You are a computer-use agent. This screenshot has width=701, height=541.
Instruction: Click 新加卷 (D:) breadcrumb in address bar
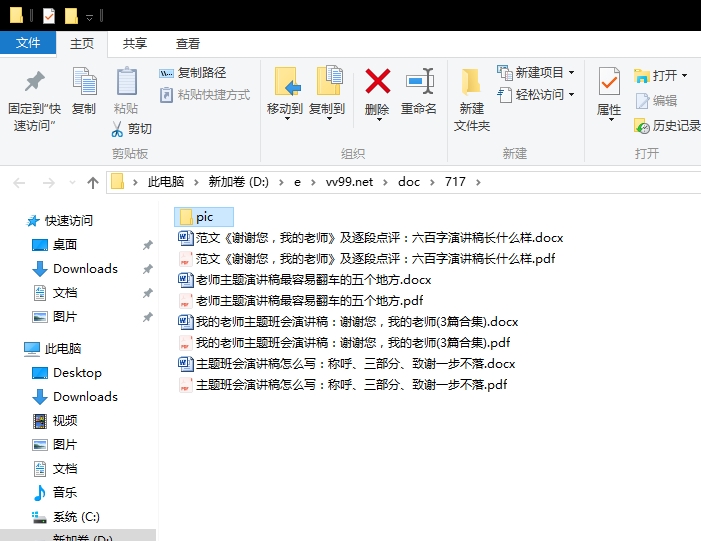coord(239,182)
